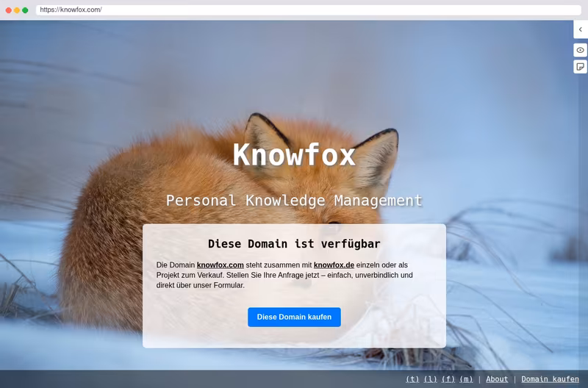
Task: Open the knowfox.com link
Action: pos(220,265)
